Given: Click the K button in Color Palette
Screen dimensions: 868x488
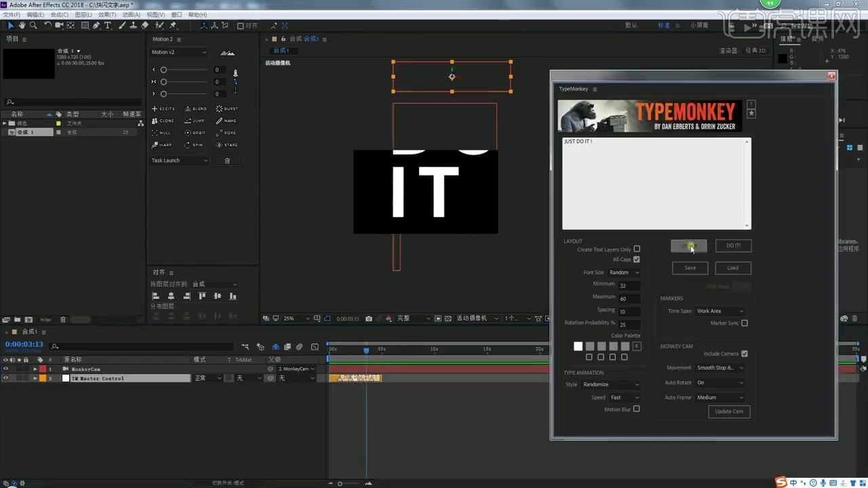Looking at the screenshot, I should [x=637, y=346].
